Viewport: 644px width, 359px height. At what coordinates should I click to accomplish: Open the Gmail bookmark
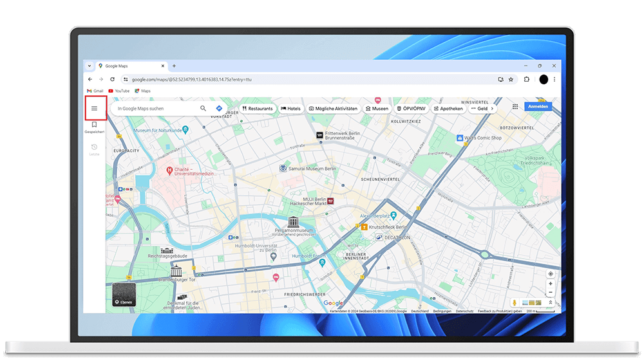pyautogui.click(x=95, y=91)
